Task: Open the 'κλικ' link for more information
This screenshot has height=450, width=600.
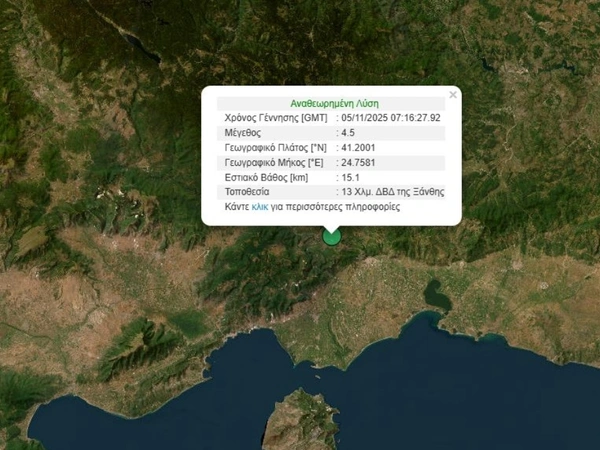Action: point(259,207)
